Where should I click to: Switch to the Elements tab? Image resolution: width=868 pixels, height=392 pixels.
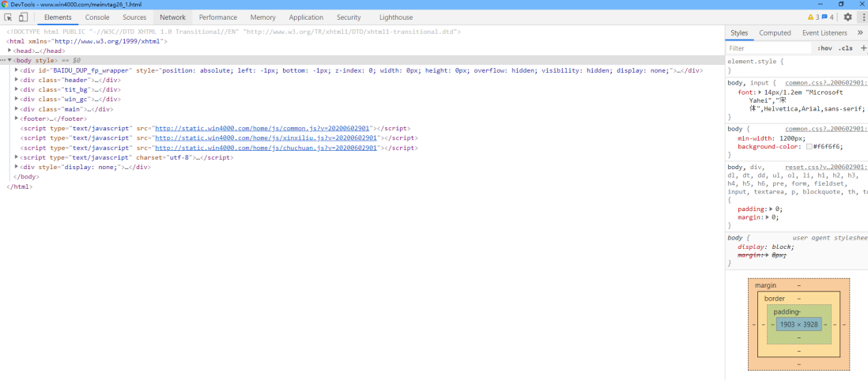tap(58, 17)
